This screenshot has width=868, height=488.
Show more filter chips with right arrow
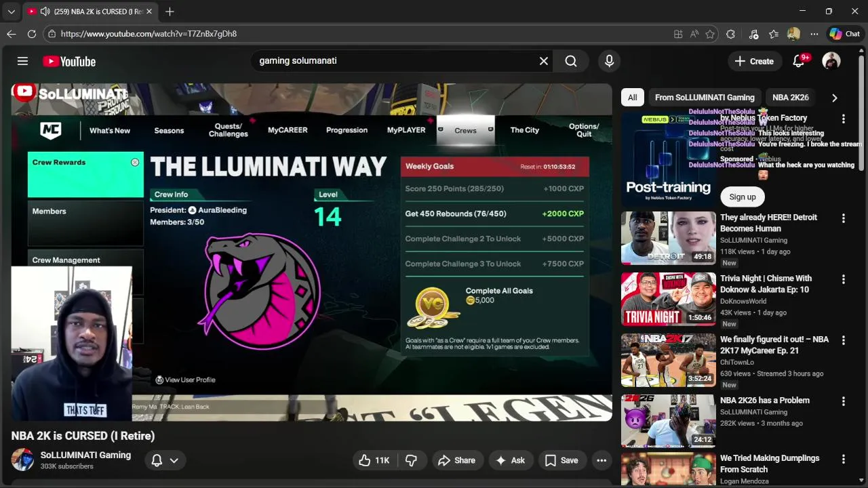coord(835,98)
